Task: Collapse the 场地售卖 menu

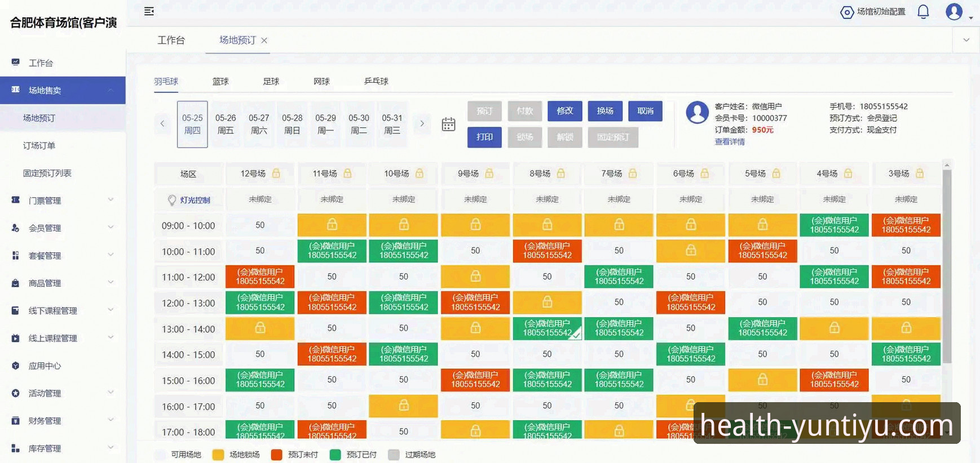Action: point(111,90)
